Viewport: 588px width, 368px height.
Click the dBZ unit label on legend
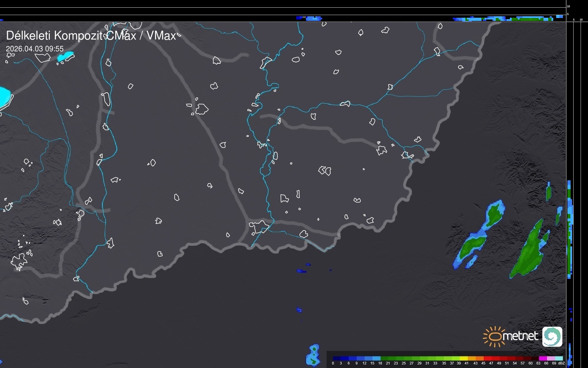click(x=561, y=363)
